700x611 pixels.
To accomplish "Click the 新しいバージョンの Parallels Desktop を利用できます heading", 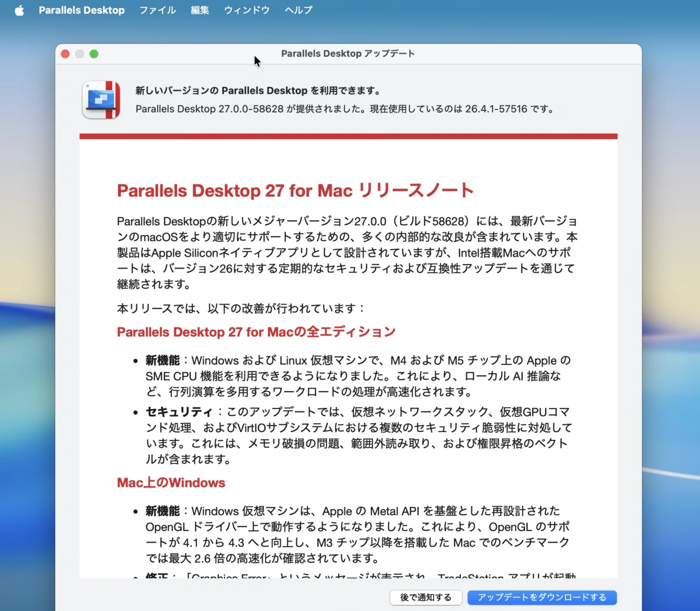I will [258, 91].
